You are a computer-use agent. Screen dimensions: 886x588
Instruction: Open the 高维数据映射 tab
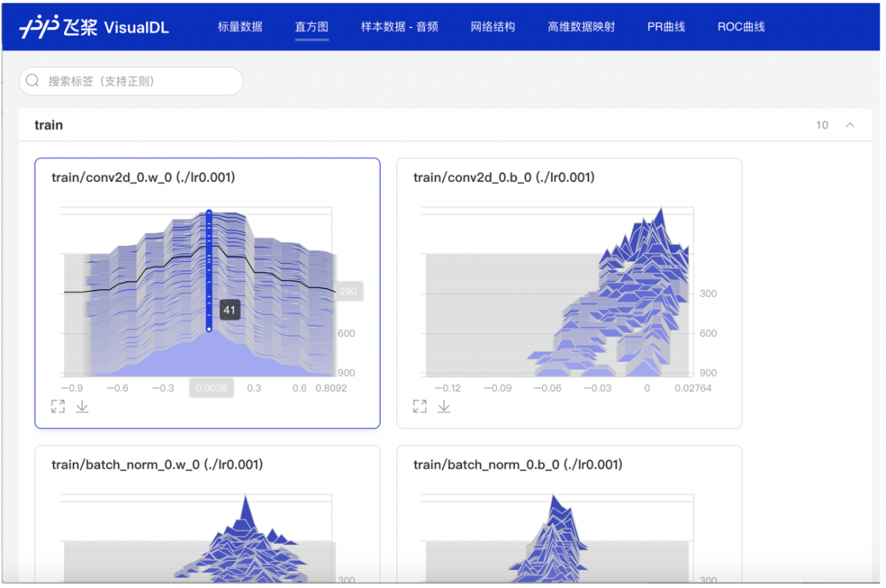point(581,26)
